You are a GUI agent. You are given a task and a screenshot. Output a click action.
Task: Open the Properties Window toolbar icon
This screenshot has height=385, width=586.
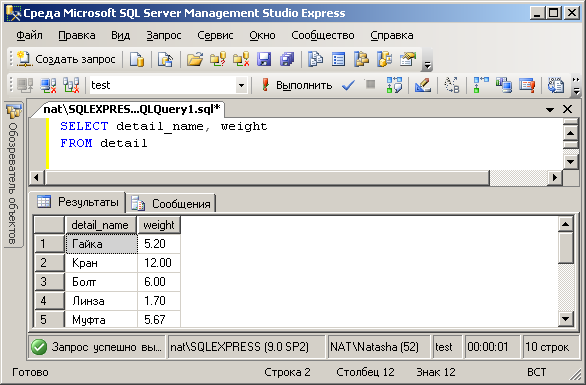(x=408, y=59)
